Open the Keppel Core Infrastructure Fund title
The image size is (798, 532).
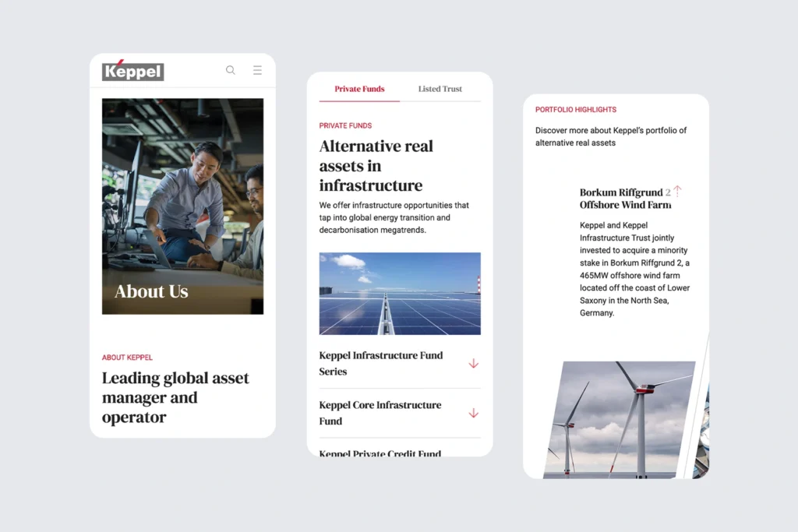pos(380,413)
